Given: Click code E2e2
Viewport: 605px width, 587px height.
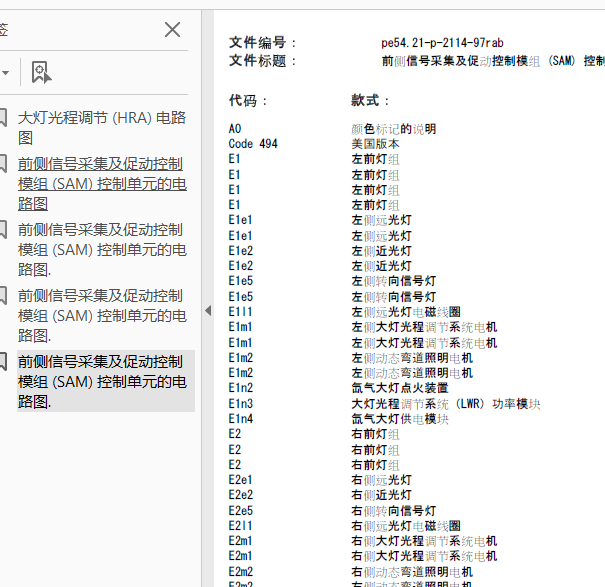Looking at the screenshot, I should [241, 495].
